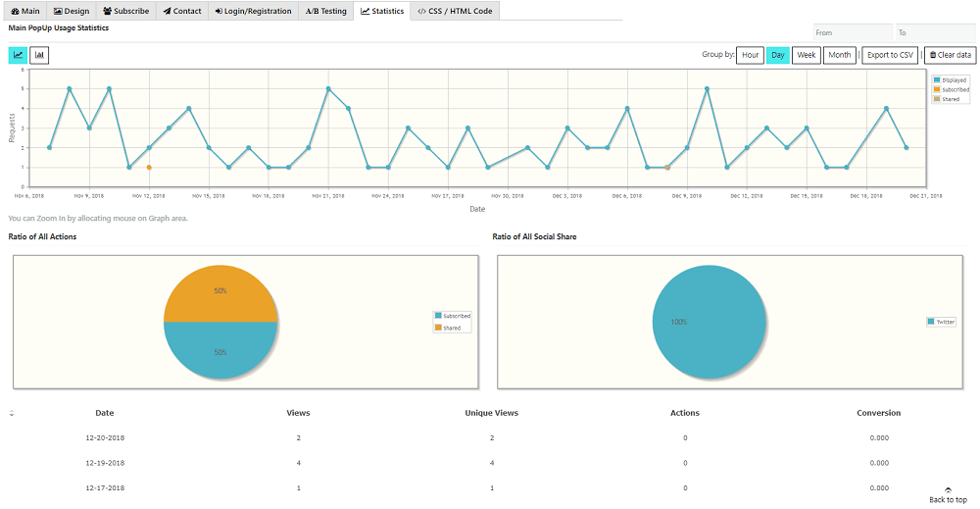Click the To date field
This screenshot has height=509, width=980.
[934, 32]
